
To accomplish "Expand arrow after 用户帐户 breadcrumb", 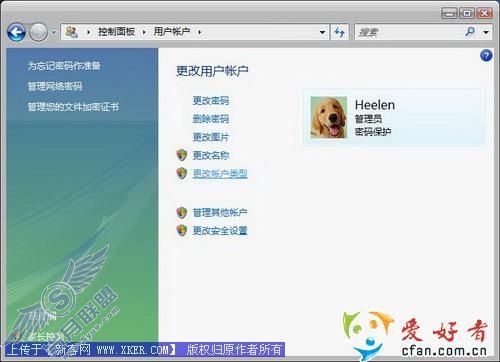I will pyautogui.click(x=199, y=32).
